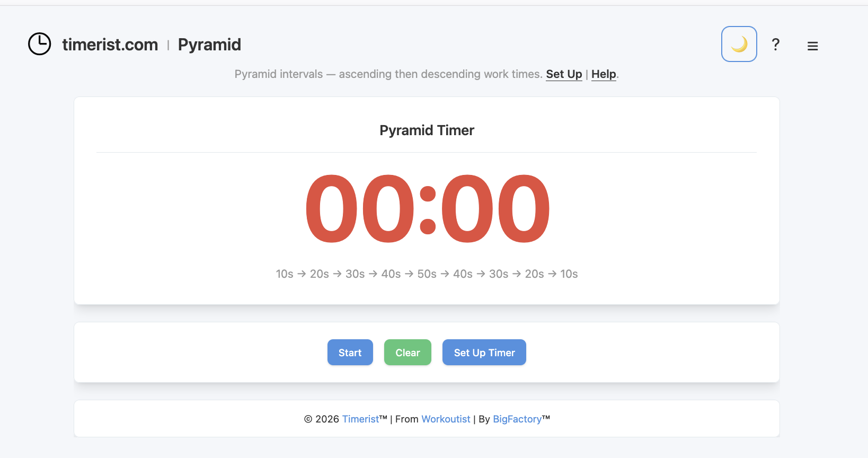The image size is (868, 458).
Task: Start the Pyramid Timer
Action: (x=350, y=352)
